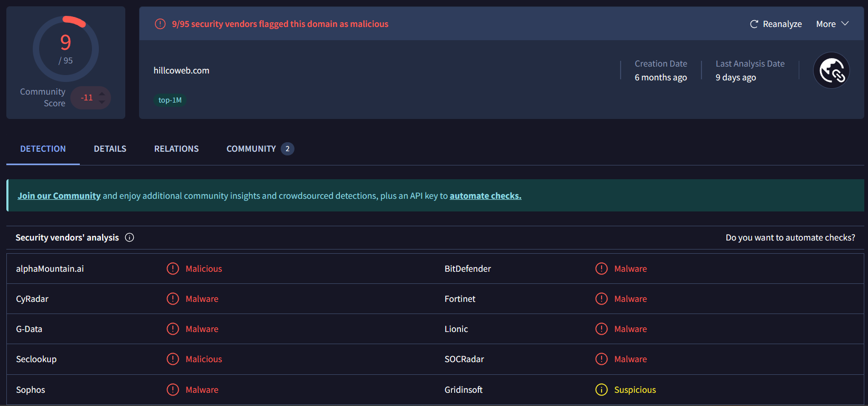Screen dimensions: 868x406
Task: Upvote the community score with up arrow
Action: [x=102, y=94]
